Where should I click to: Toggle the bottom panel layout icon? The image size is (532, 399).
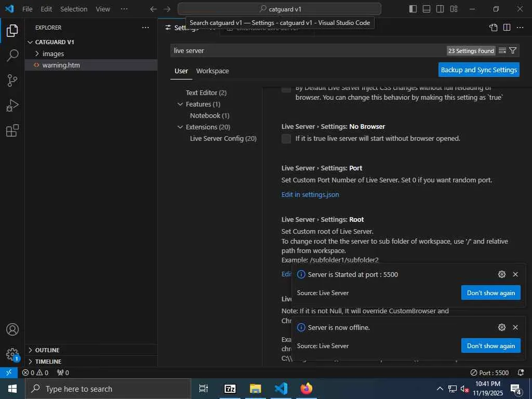(427, 9)
